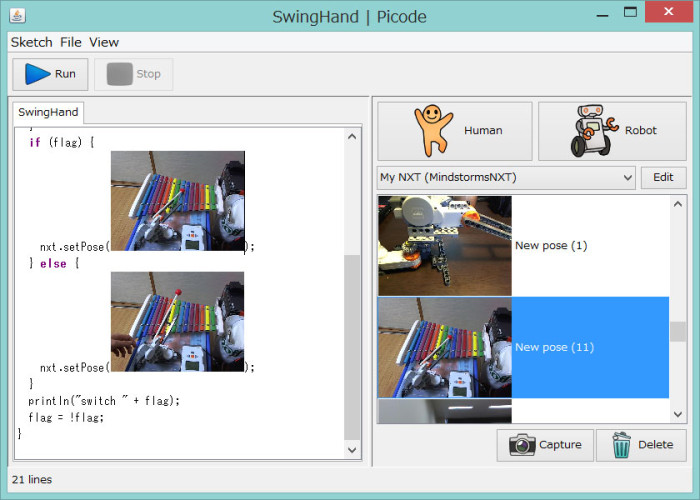This screenshot has width=700, height=500.
Task: Click the Capture camera icon
Action: click(x=521, y=445)
